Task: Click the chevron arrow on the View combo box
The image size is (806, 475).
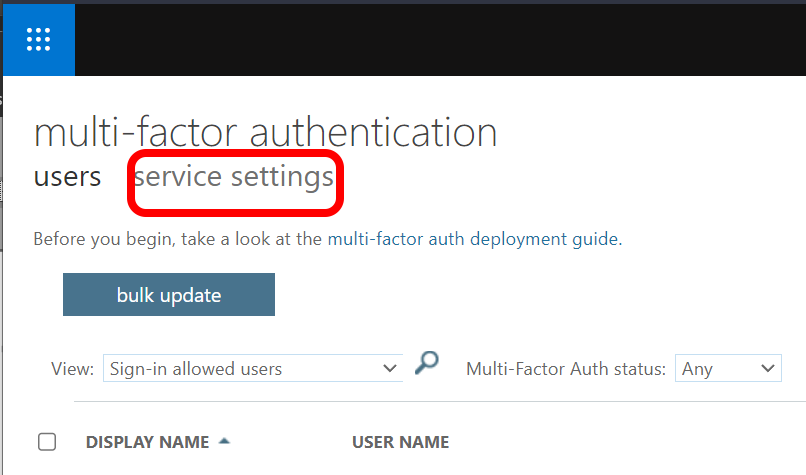Action: coord(390,369)
